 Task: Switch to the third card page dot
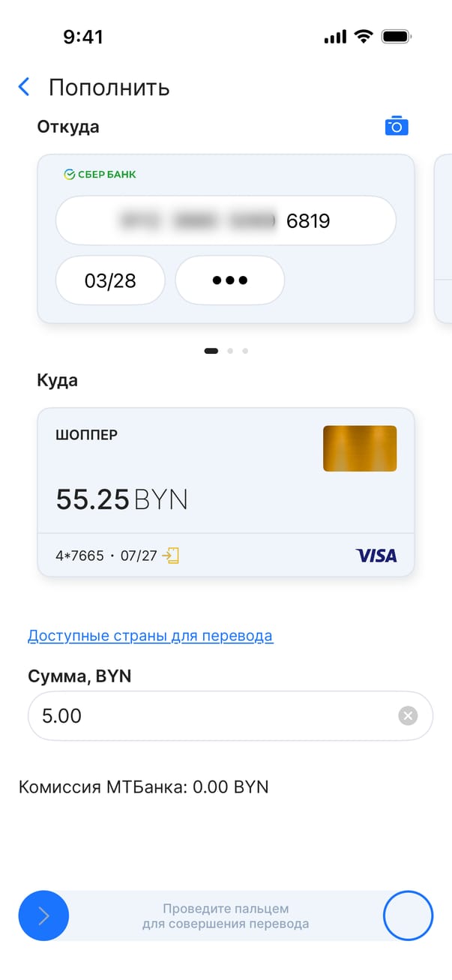pos(245,350)
